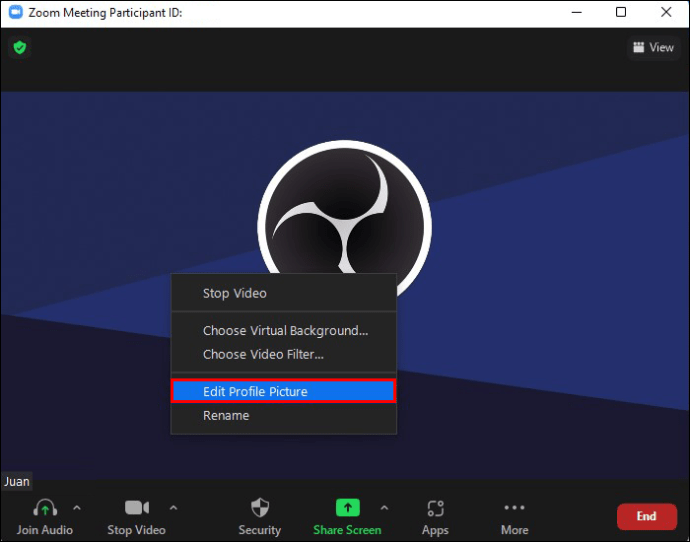Click the red End button
This screenshot has width=690, height=542.
click(646, 516)
